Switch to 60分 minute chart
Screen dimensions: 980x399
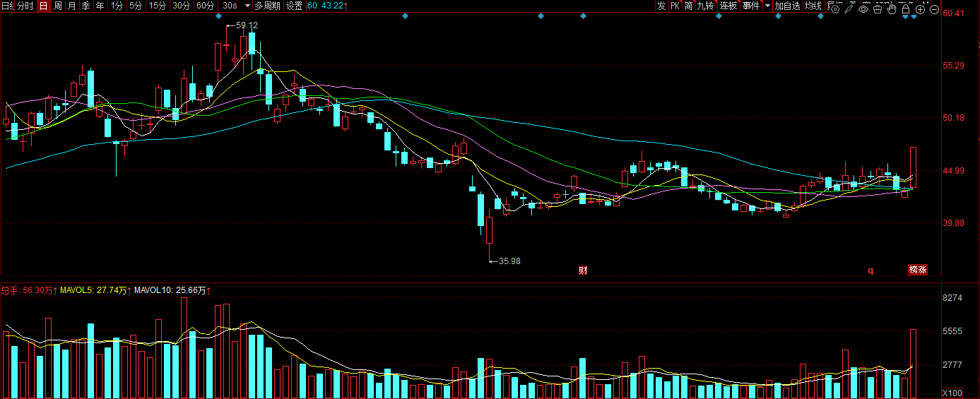[x=206, y=6]
